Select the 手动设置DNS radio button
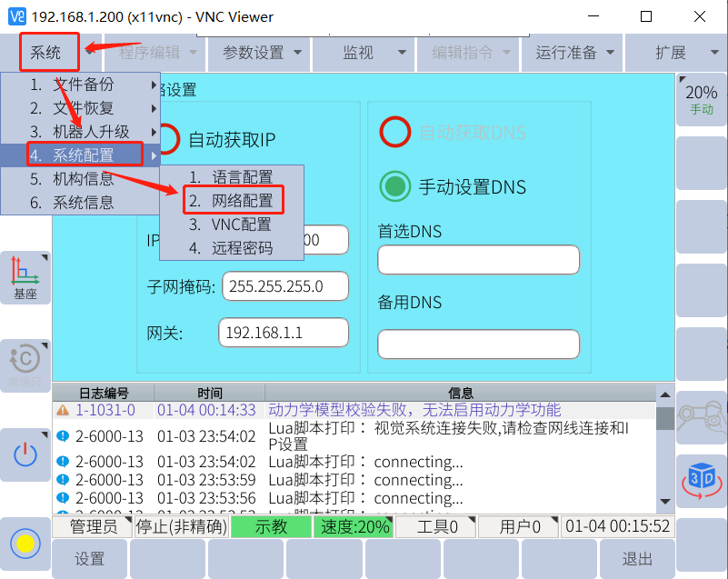Screen dimensions: 728x579 click(394, 187)
